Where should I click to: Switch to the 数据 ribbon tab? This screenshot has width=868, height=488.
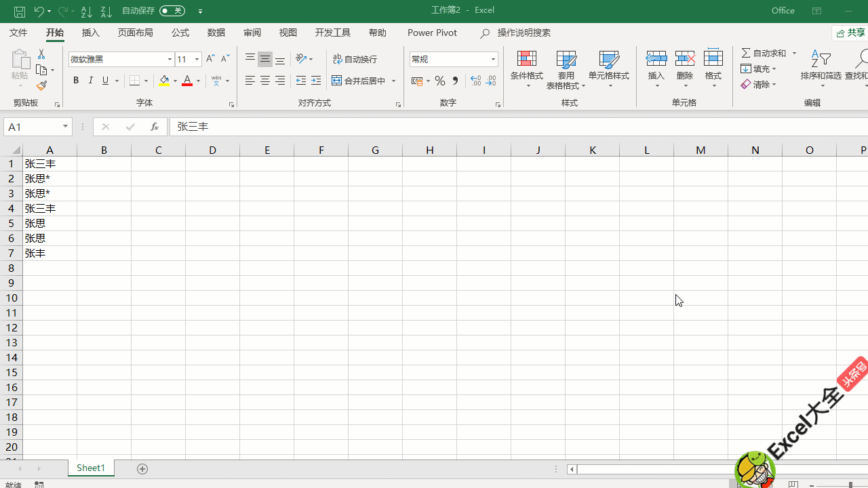point(216,33)
